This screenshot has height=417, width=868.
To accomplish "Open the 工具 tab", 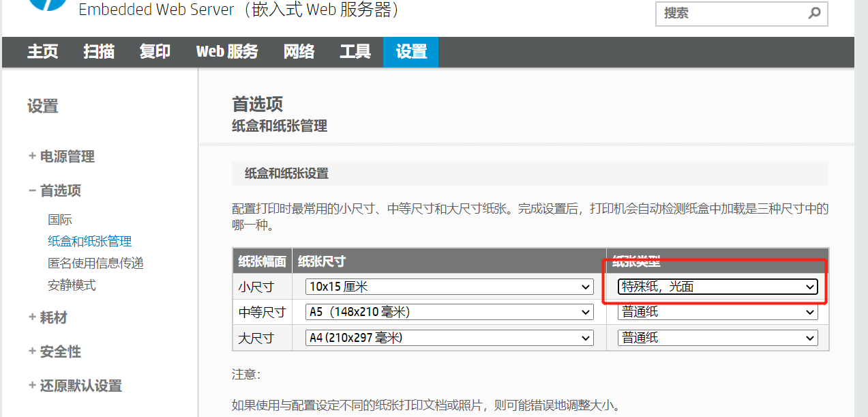I will pyautogui.click(x=355, y=52).
